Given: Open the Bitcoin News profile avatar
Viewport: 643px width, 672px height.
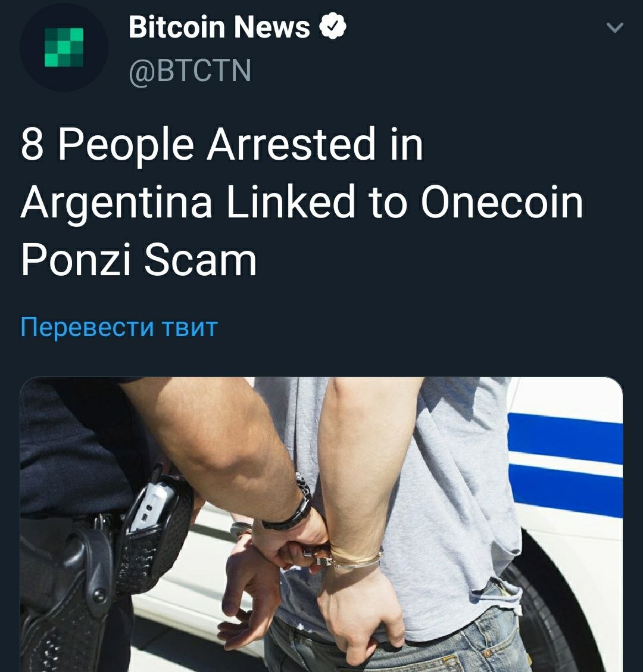Looking at the screenshot, I should pos(64,47).
